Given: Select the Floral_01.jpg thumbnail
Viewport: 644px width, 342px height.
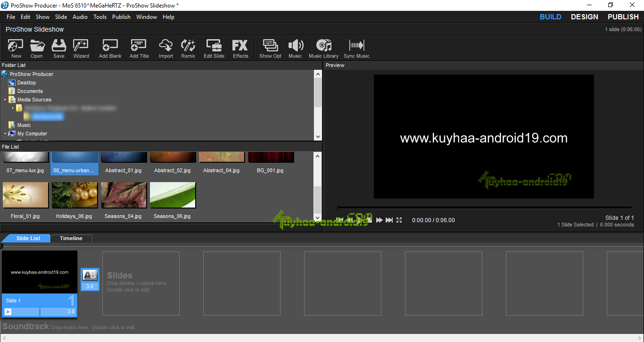Looking at the screenshot, I should pos(26,195).
